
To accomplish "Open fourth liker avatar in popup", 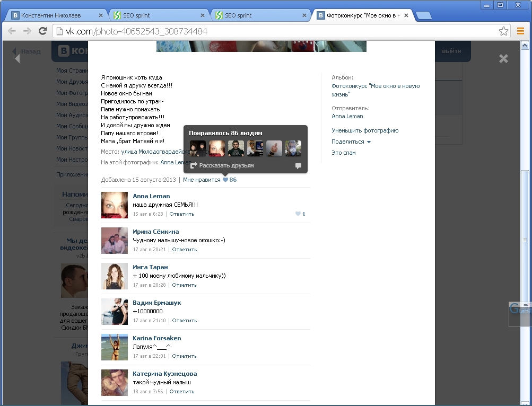I will pos(255,148).
